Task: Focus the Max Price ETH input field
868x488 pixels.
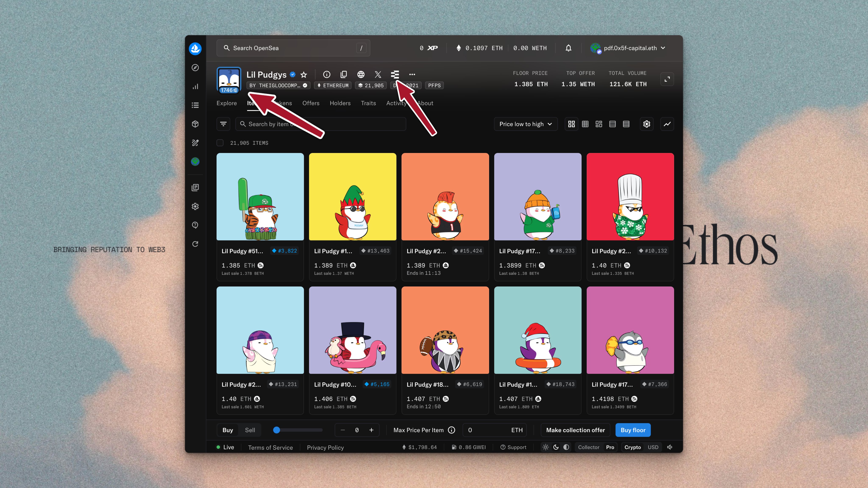Action: coord(494,430)
